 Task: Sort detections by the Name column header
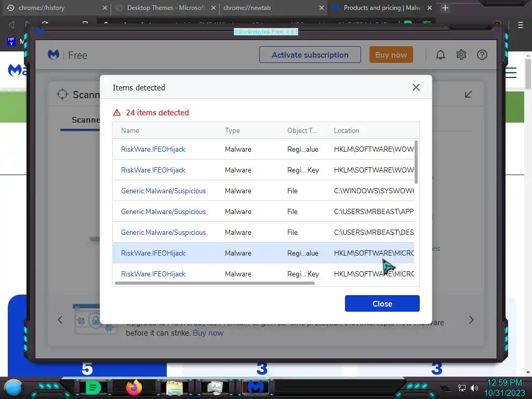click(130, 130)
